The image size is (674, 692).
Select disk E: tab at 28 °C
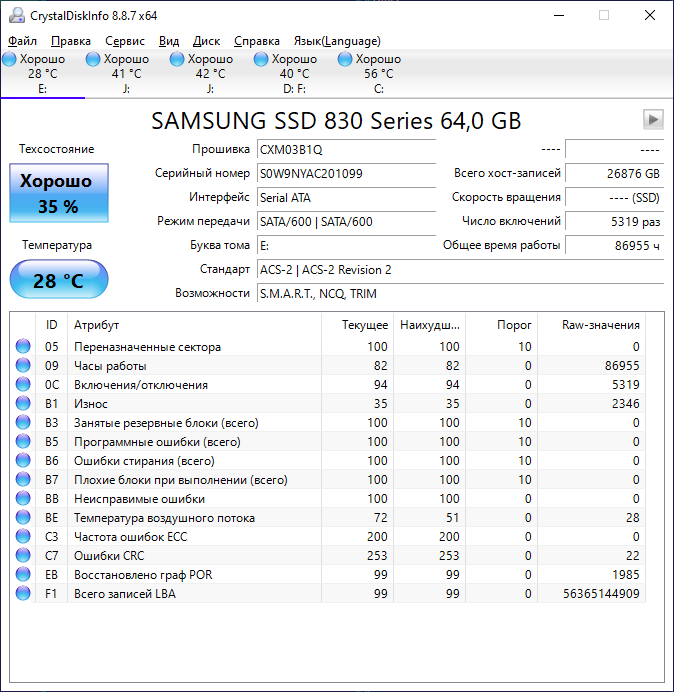(x=42, y=73)
